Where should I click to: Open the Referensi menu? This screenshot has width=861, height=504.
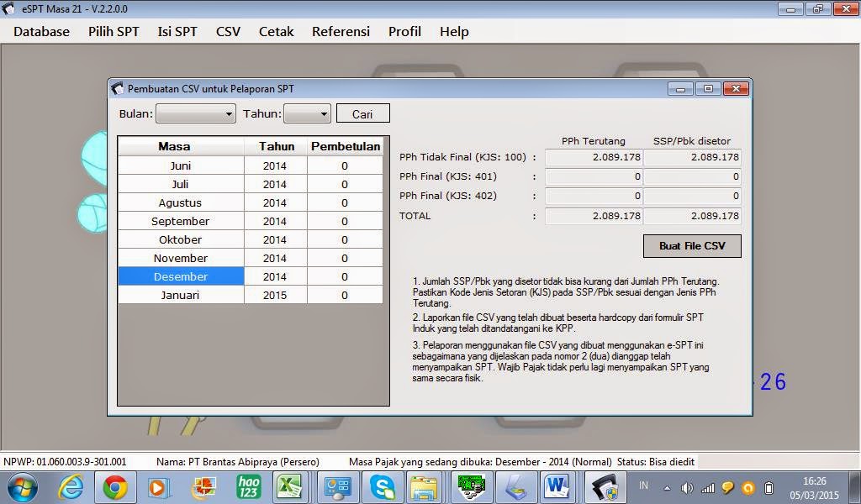click(341, 32)
